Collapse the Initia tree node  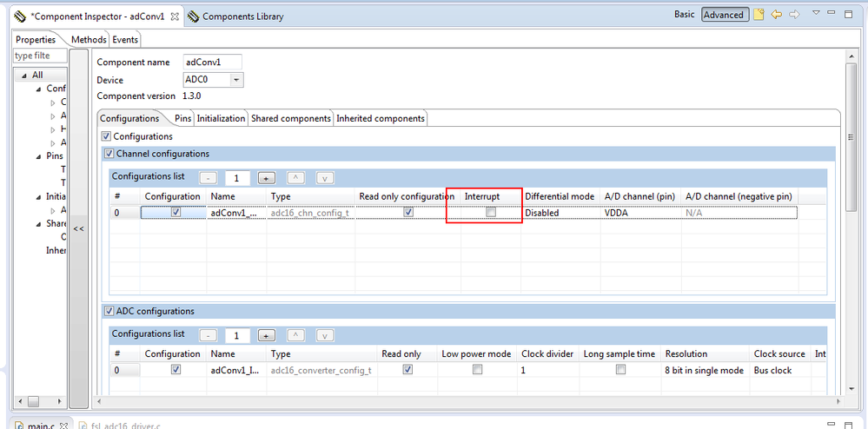[39, 197]
